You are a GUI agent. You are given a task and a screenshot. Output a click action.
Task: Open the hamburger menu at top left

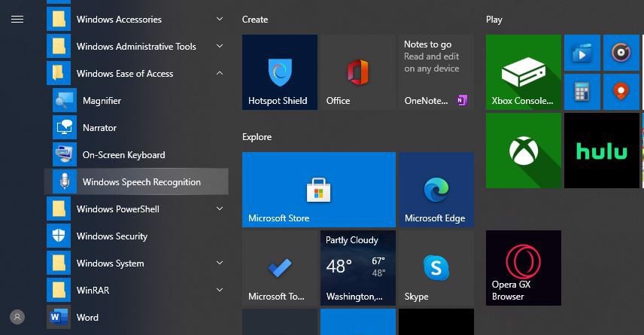pos(17,20)
